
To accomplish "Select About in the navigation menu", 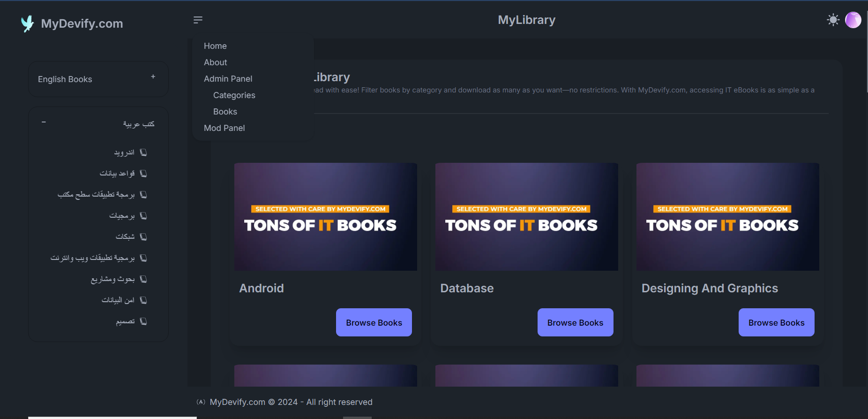I will (x=215, y=62).
